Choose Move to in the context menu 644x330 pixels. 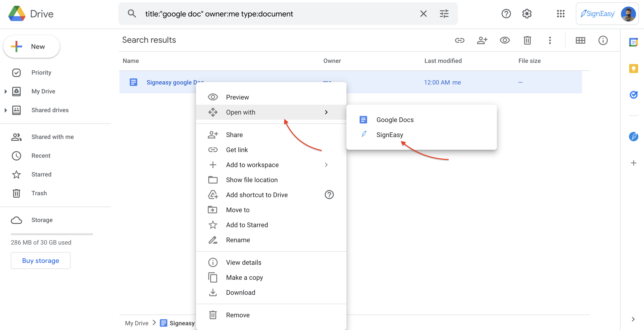[271, 210]
